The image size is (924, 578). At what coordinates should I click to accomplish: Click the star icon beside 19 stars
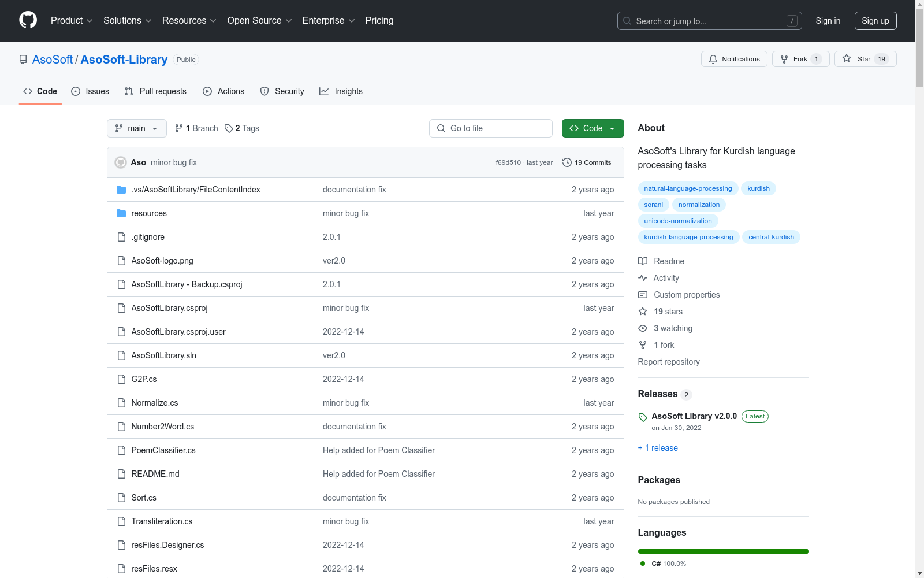pyautogui.click(x=643, y=312)
